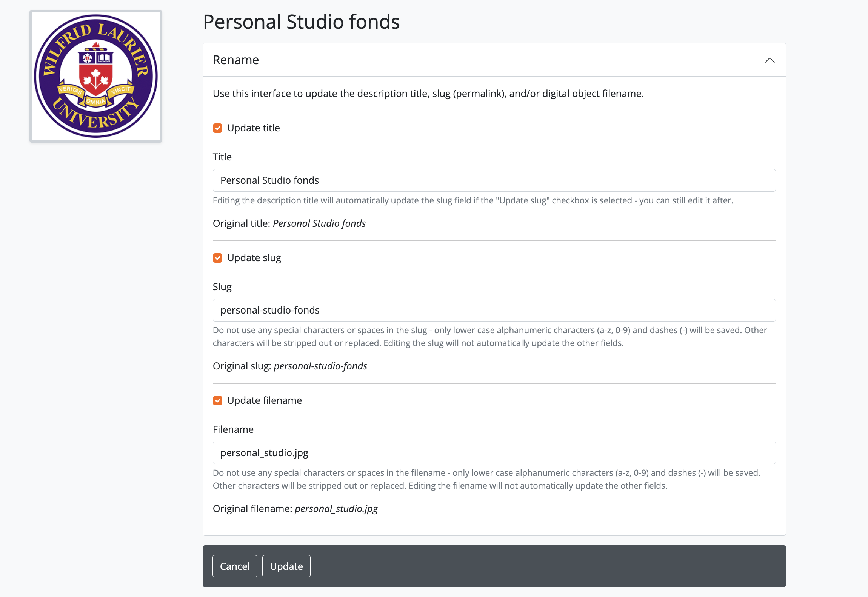This screenshot has height=597, width=868.
Task: Focus the Title text field
Action: [494, 180]
